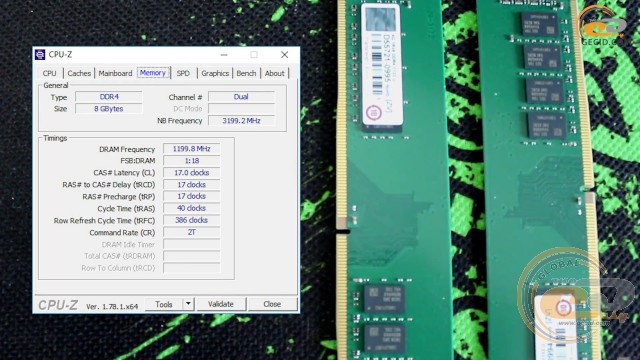Select the Memory tab

coord(153,73)
